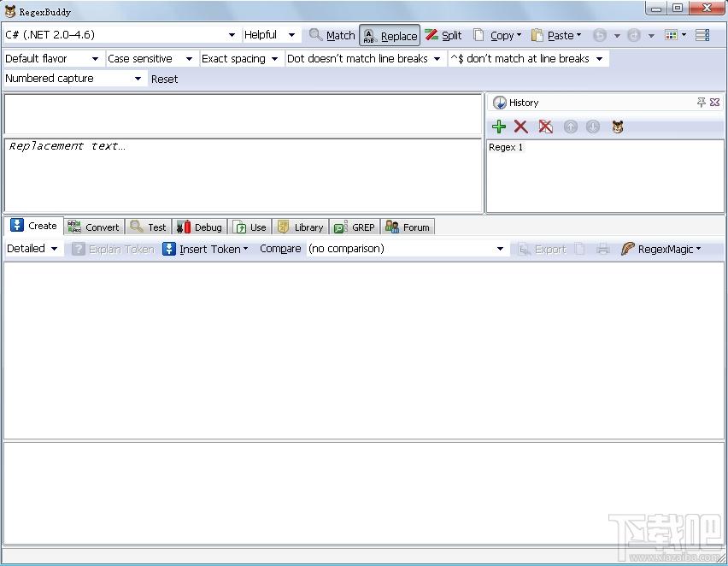Click the copy page icon beside Export
This screenshot has width=728, height=566.
click(579, 249)
